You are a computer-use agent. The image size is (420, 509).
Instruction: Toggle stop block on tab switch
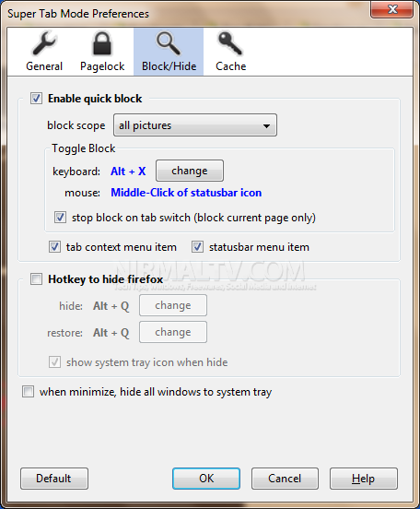(x=60, y=218)
